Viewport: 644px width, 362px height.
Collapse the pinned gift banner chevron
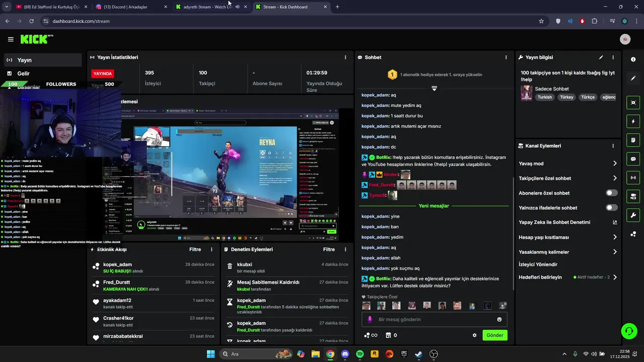point(434,88)
